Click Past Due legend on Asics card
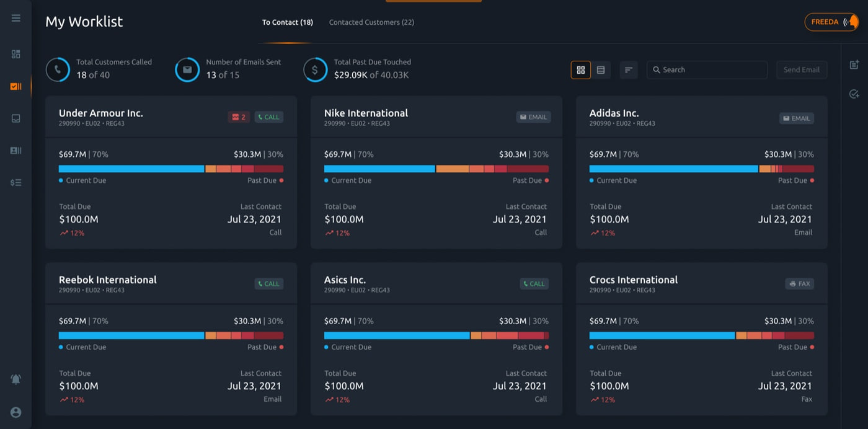 pyautogui.click(x=531, y=347)
